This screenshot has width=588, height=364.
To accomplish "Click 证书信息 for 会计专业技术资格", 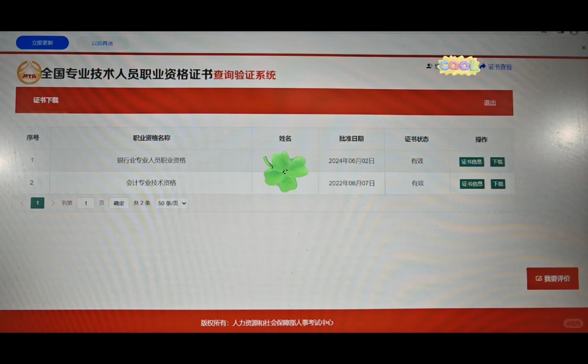I will [472, 184].
